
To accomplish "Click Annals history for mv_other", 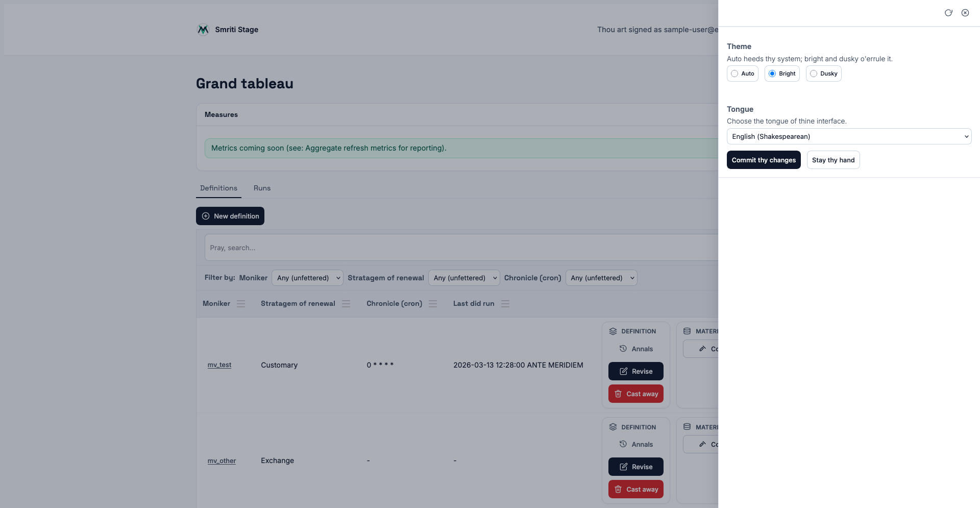I will coord(636,444).
